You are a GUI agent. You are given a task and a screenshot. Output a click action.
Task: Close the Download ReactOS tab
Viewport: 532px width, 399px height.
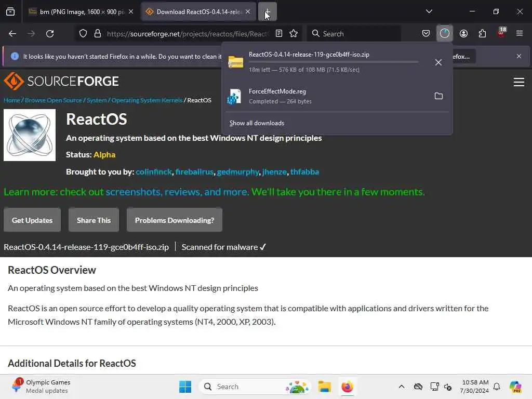pos(248,12)
